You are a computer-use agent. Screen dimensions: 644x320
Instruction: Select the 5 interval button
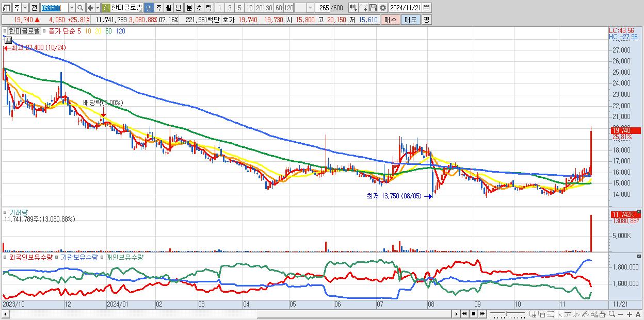pyautogui.click(x=239, y=8)
